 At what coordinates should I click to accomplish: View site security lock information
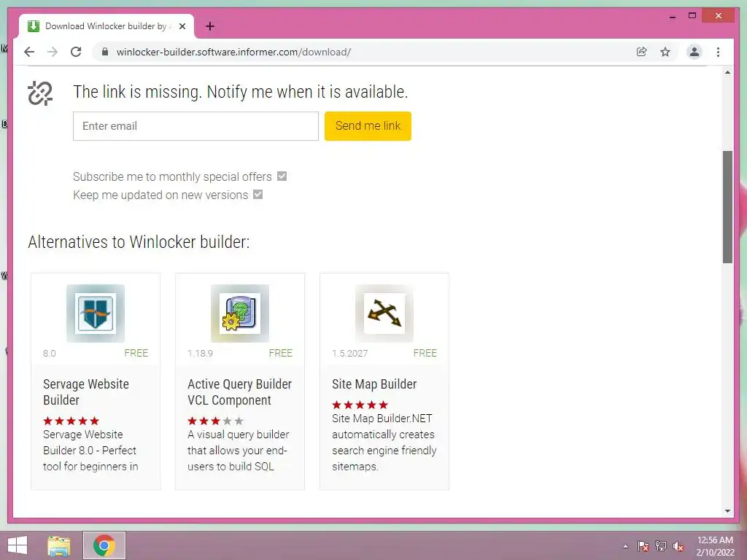coord(105,52)
